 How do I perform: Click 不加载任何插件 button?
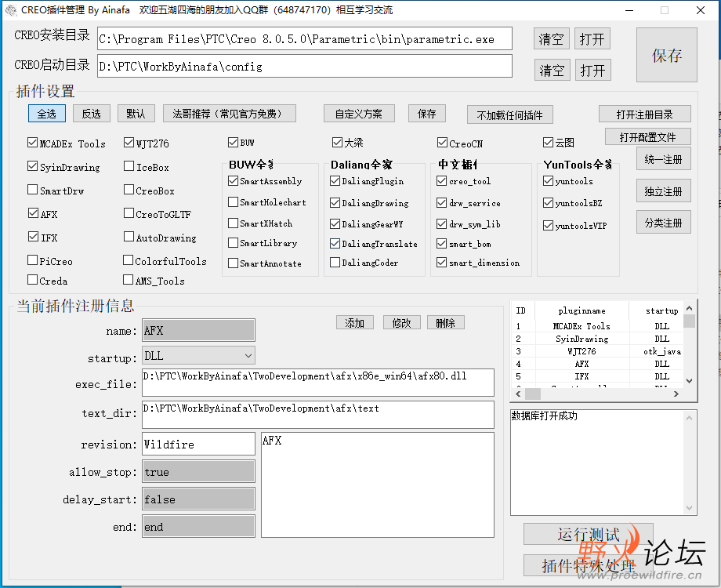point(509,115)
